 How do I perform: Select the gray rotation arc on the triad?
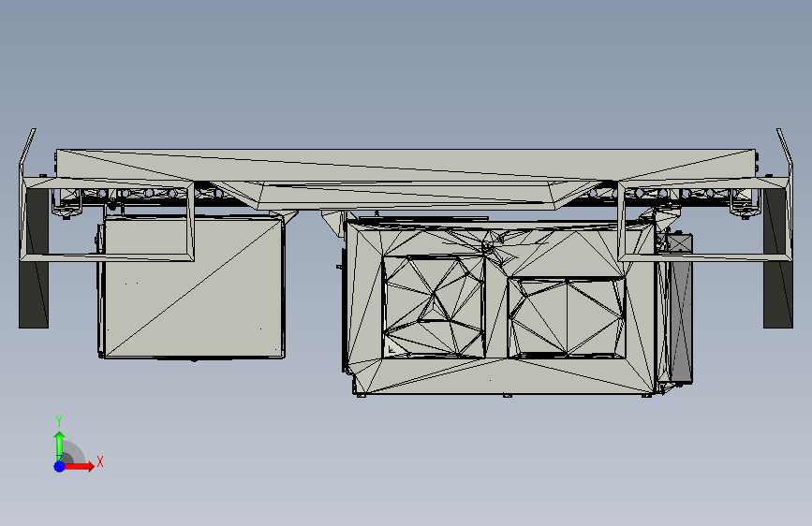[x=74, y=452]
